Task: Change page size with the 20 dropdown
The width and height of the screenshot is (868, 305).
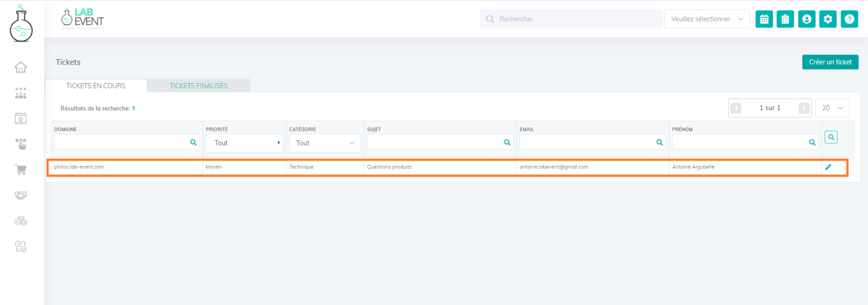Action: click(832, 108)
